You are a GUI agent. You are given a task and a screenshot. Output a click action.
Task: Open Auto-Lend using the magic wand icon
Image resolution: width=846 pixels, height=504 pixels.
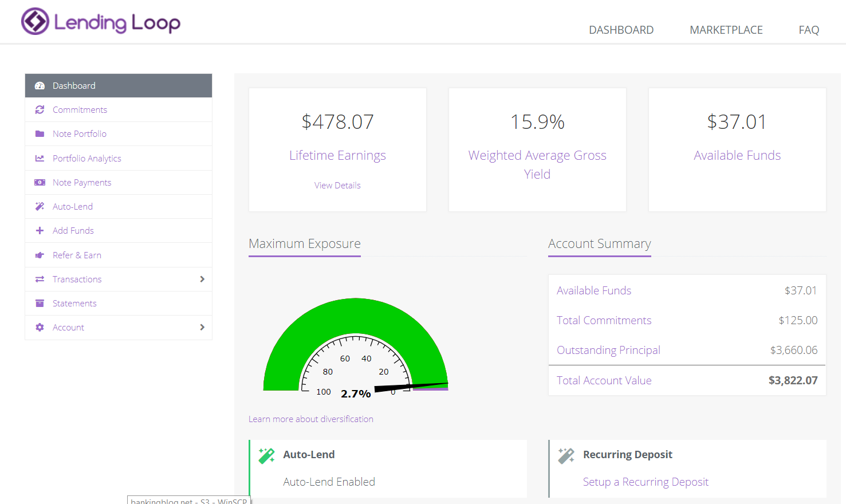(x=40, y=206)
